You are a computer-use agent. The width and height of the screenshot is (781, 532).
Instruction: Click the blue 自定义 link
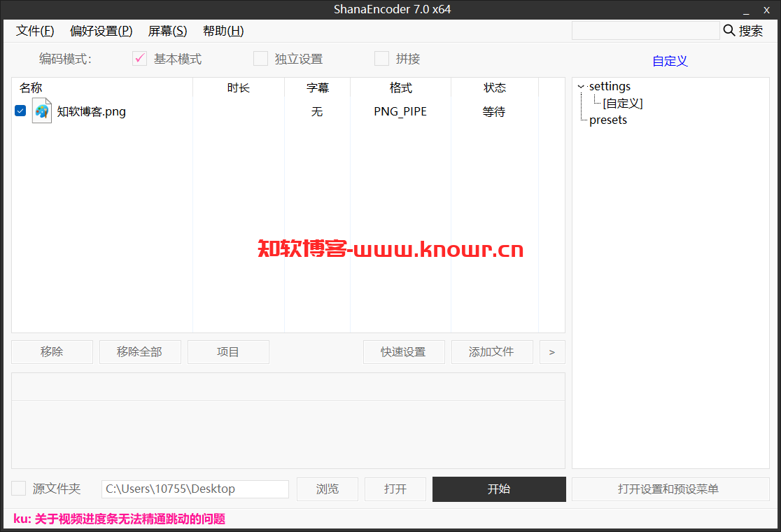point(670,61)
